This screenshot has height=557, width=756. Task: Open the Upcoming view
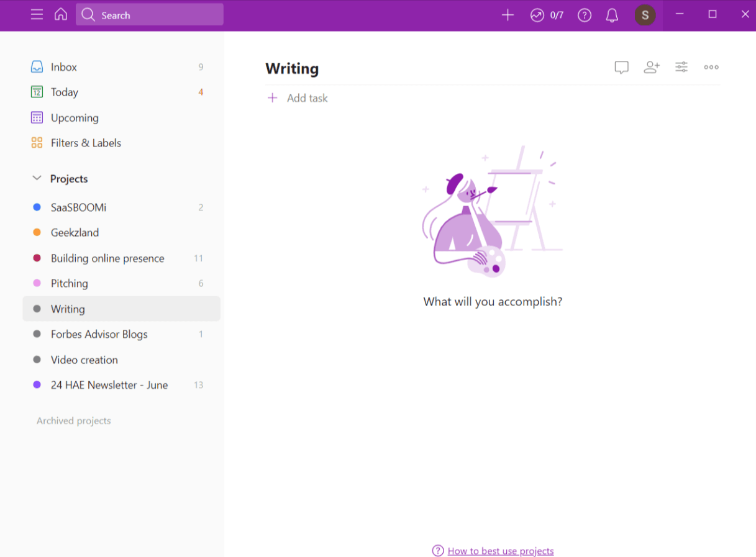coord(75,117)
